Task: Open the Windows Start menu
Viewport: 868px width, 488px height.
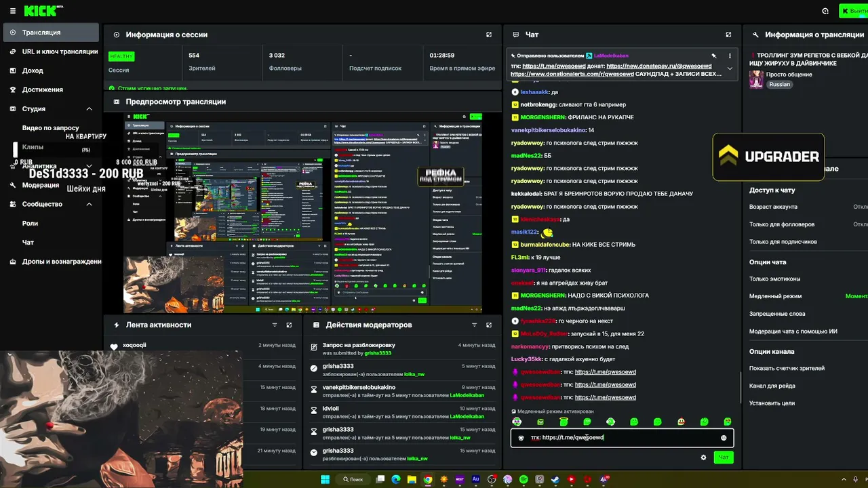Action: (325, 479)
